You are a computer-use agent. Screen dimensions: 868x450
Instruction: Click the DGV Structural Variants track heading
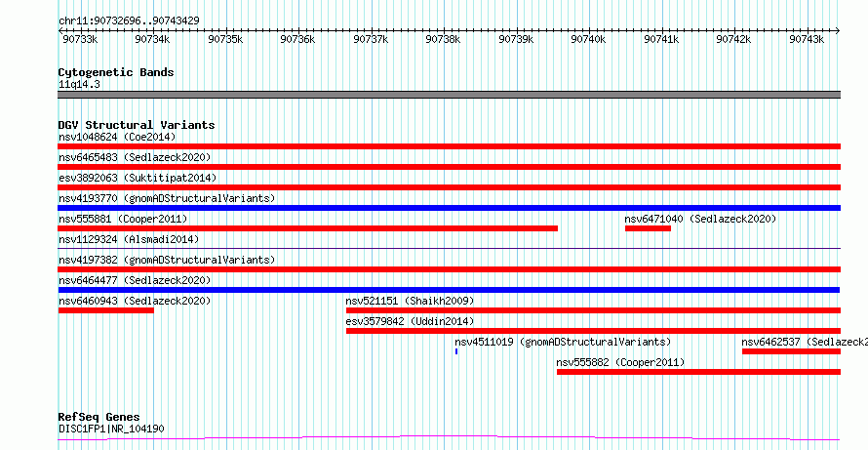click(137, 125)
